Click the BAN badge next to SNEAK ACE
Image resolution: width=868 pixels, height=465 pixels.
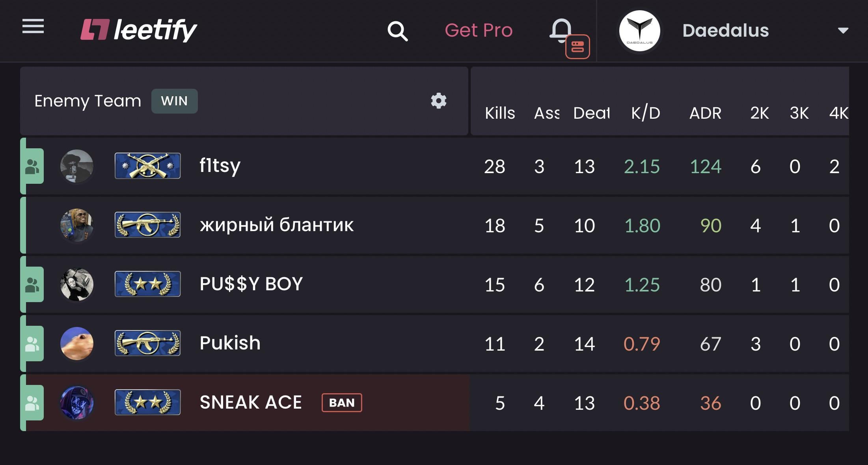342,403
